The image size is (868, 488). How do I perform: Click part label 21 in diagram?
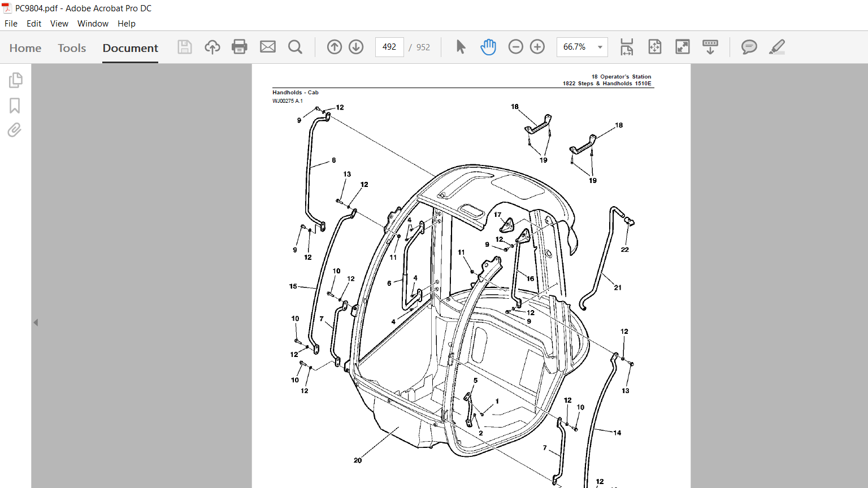pos(618,287)
